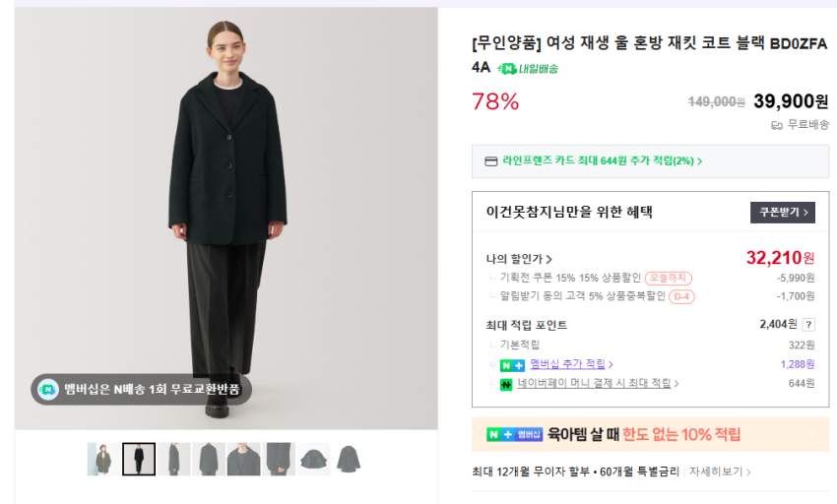The height and width of the screenshot is (504, 837).
Task: Click the N icon in 무료교환반품 overlay
Action: tap(48, 389)
